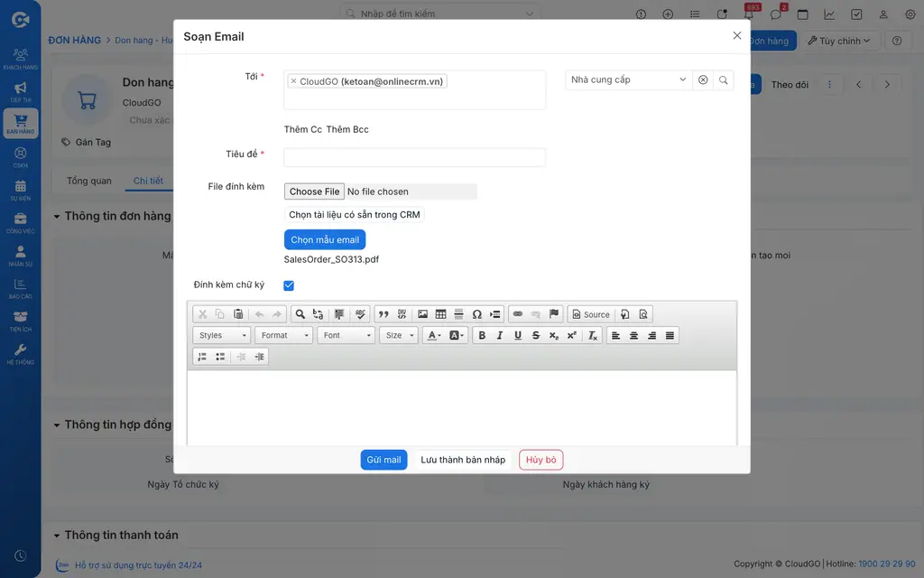Image resolution: width=924 pixels, height=578 pixels.
Task: Open the Format dropdown
Action: point(284,336)
